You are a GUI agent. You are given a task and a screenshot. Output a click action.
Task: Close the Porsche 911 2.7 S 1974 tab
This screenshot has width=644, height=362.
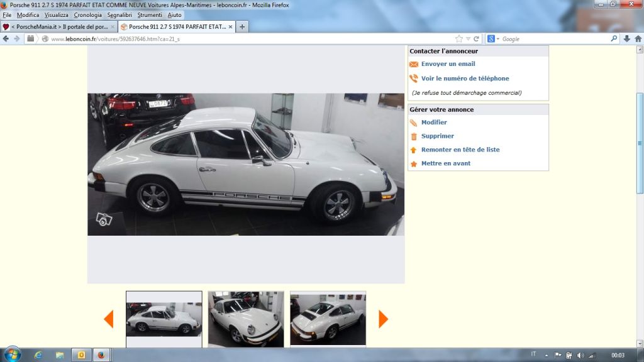pos(230,26)
